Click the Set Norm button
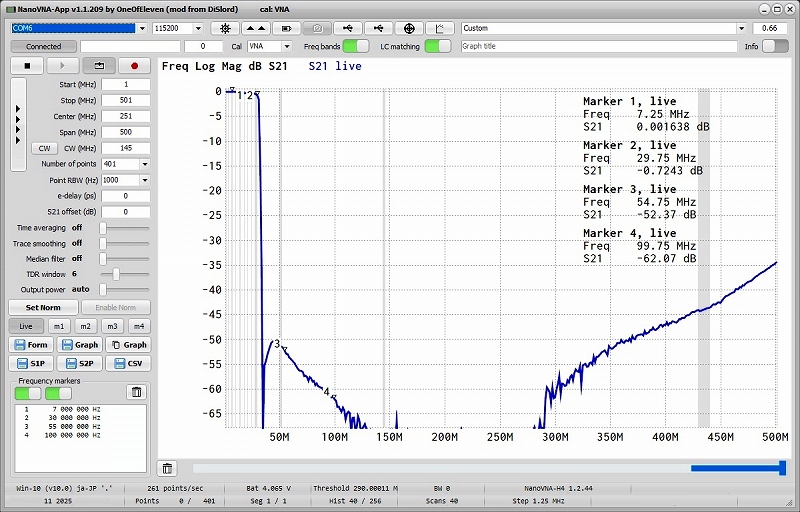This screenshot has height=512, width=800. tap(43, 307)
